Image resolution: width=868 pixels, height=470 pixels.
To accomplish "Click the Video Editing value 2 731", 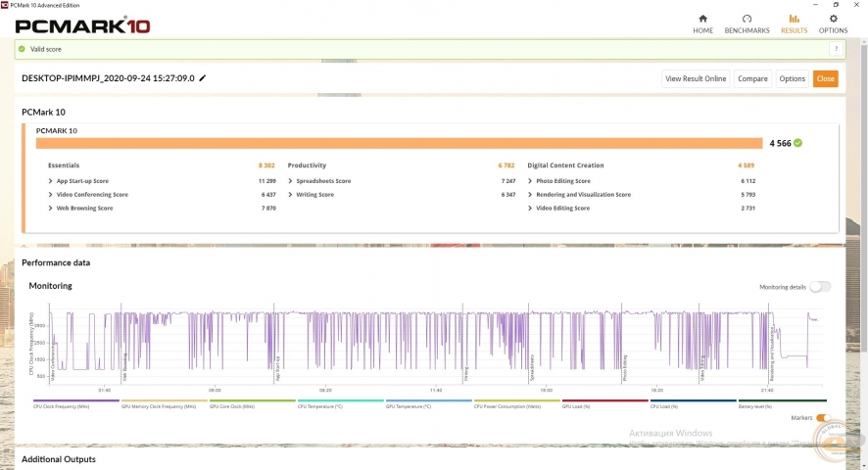I will point(747,209).
